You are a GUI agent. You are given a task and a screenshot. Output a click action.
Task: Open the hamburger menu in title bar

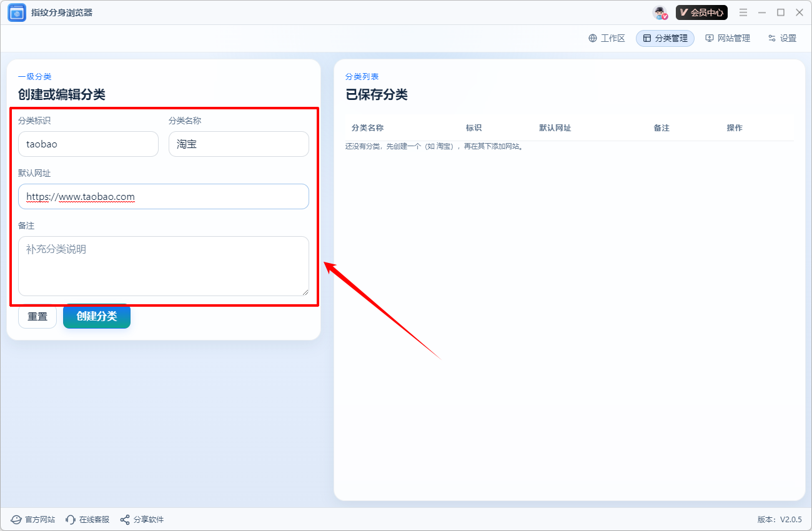(x=743, y=12)
